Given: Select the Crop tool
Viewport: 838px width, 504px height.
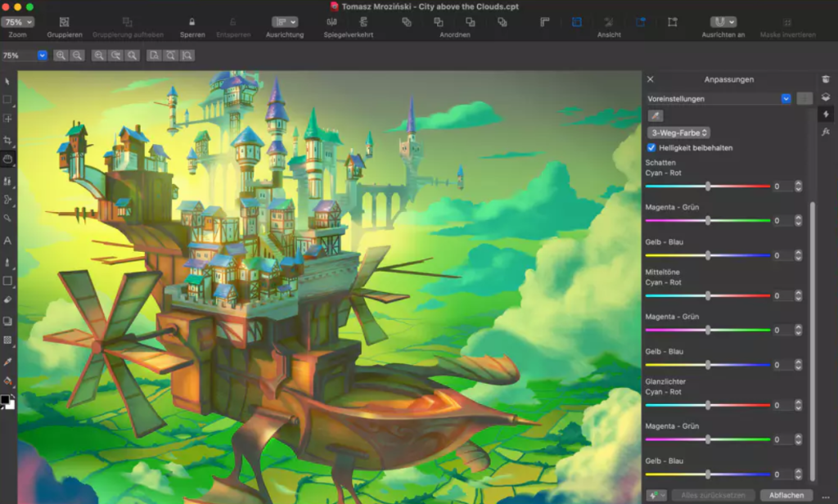Looking at the screenshot, I should tap(7, 140).
